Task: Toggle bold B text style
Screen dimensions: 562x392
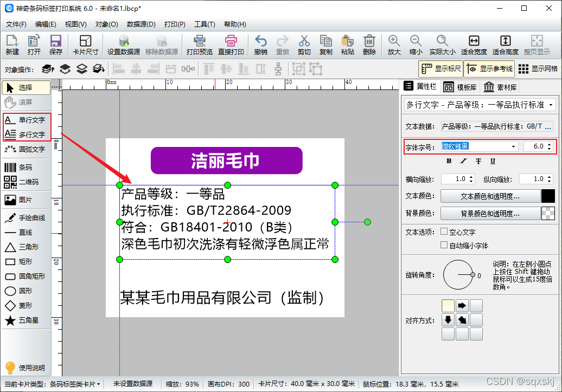Action: coord(449,161)
